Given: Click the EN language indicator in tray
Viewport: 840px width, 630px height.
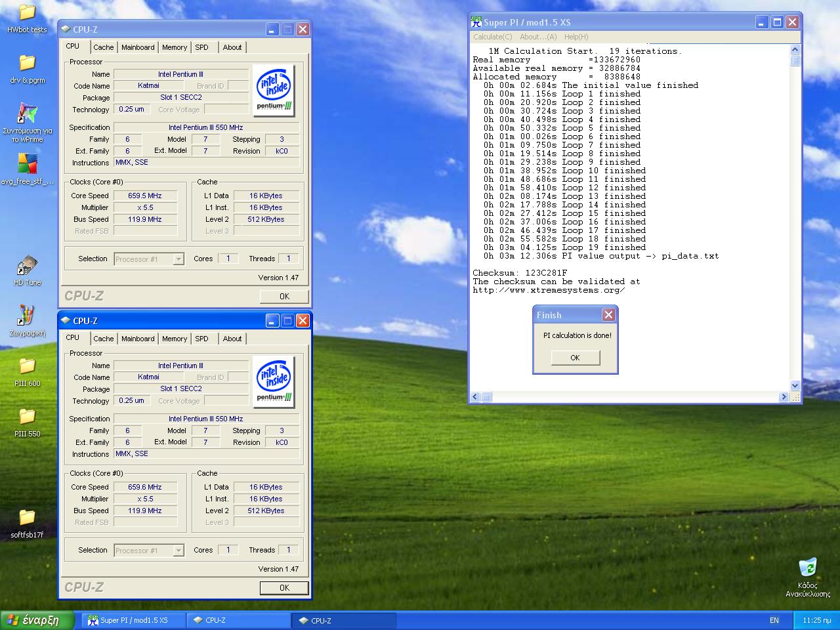Looking at the screenshot, I should (x=774, y=620).
